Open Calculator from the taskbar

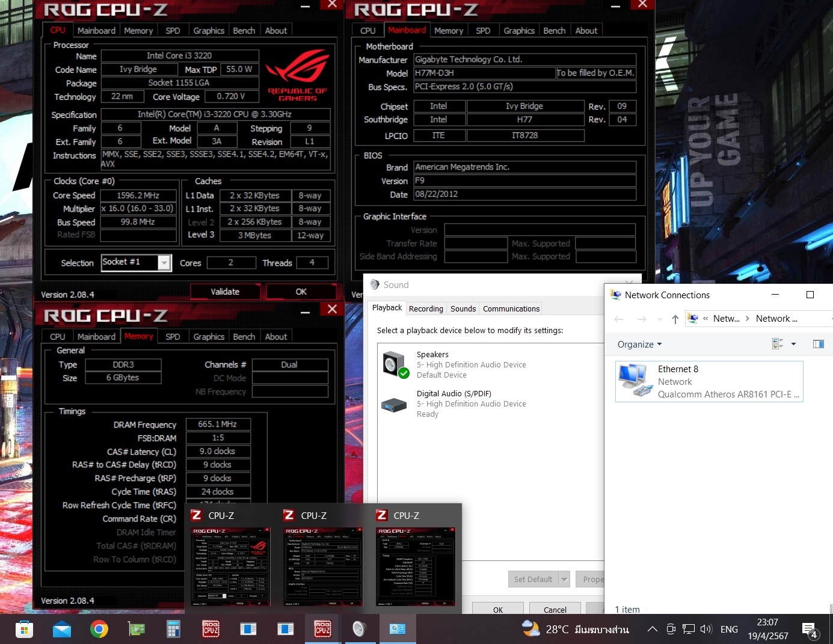174,629
